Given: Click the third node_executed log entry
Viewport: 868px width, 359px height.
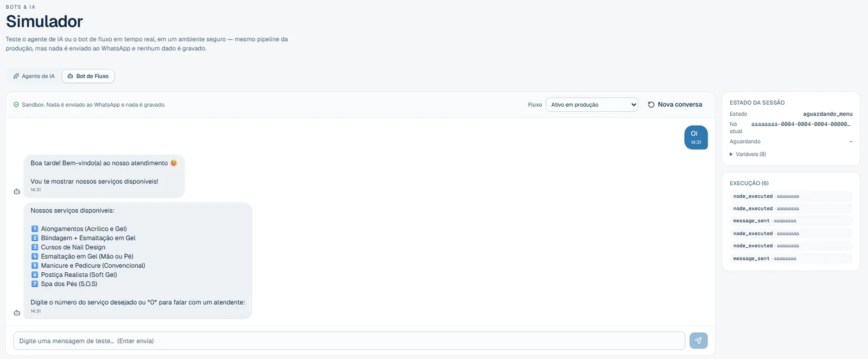Looking at the screenshot, I should [x=791, y=234].
